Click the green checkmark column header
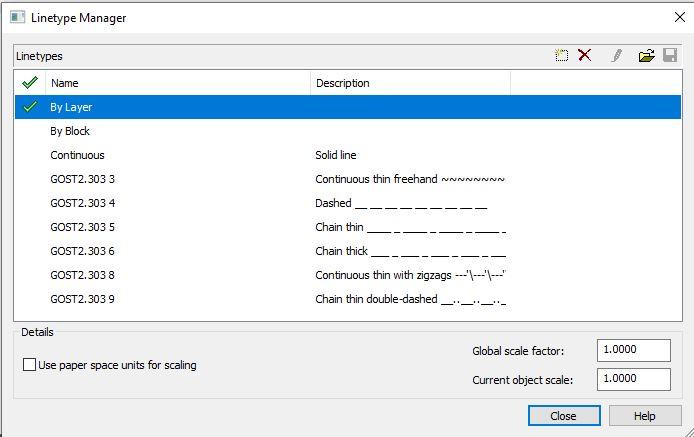Image resolution: width=694 pixels, height=437 pixels. pos(29,83)
